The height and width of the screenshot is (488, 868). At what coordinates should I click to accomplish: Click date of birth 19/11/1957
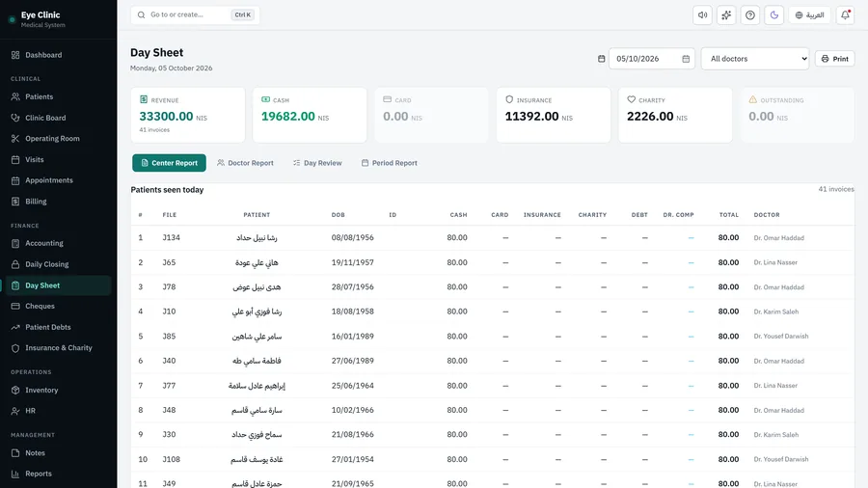353,262
